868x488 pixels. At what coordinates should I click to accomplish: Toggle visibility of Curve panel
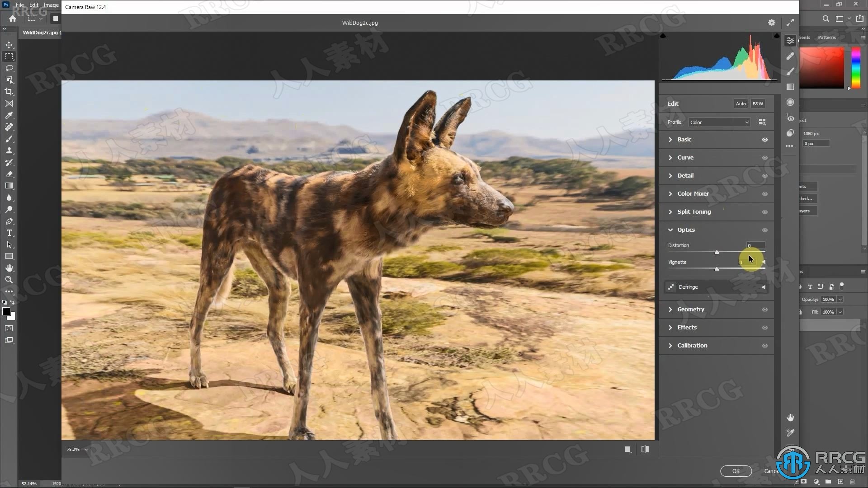click(765, 157)
